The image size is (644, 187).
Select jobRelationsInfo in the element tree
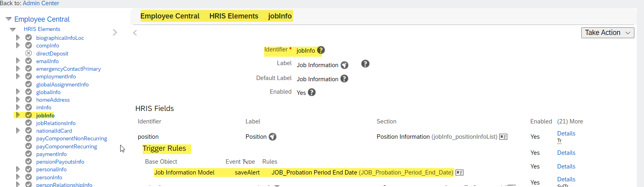point(56,123)
